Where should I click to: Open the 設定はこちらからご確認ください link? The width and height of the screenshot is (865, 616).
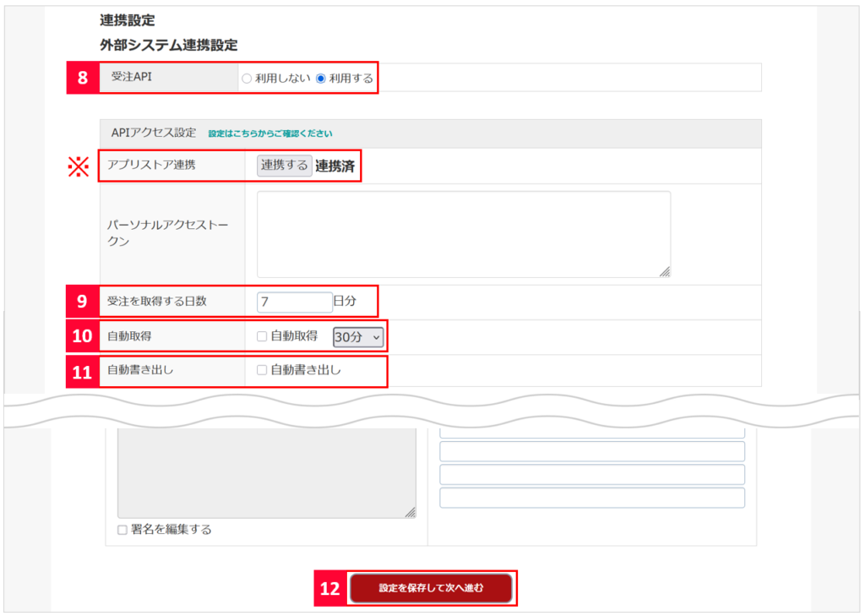pyautogui.click(x=269, y=134)
